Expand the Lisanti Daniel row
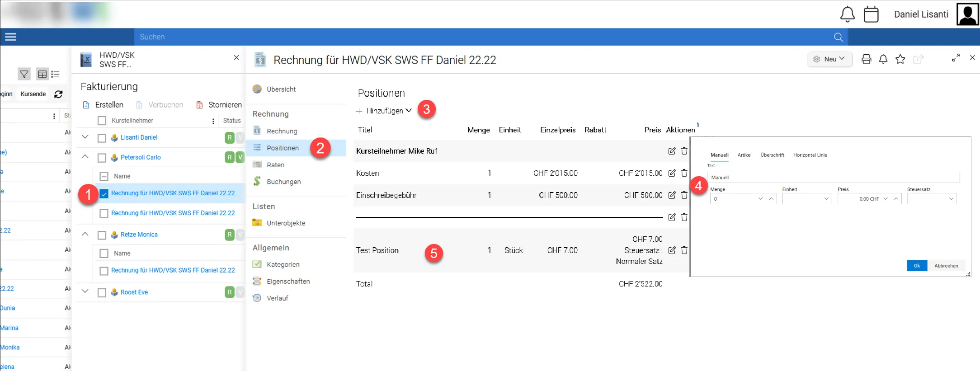Image resolution: width=980 pixels, height=371 pixels. [85, 137]
